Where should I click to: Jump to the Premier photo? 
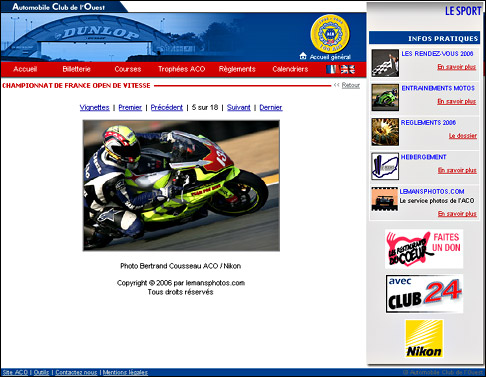tap(130, 107)
